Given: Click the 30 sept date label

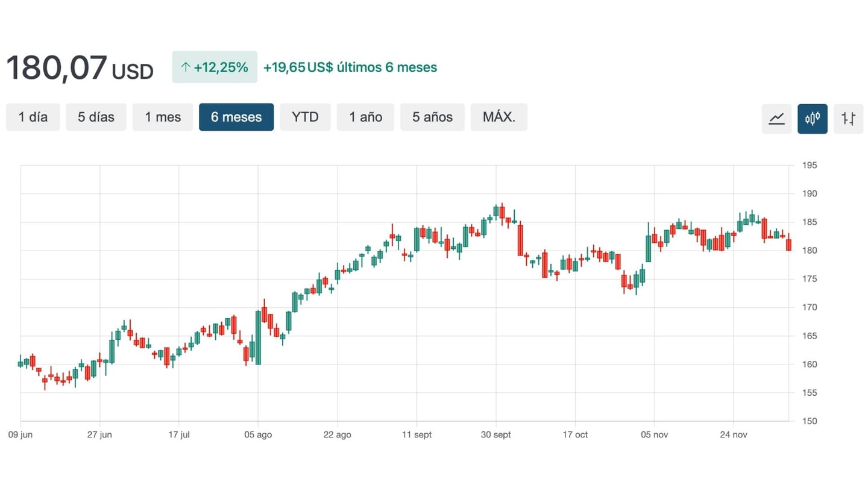Looking at the screenshot, I should point(496,435).
